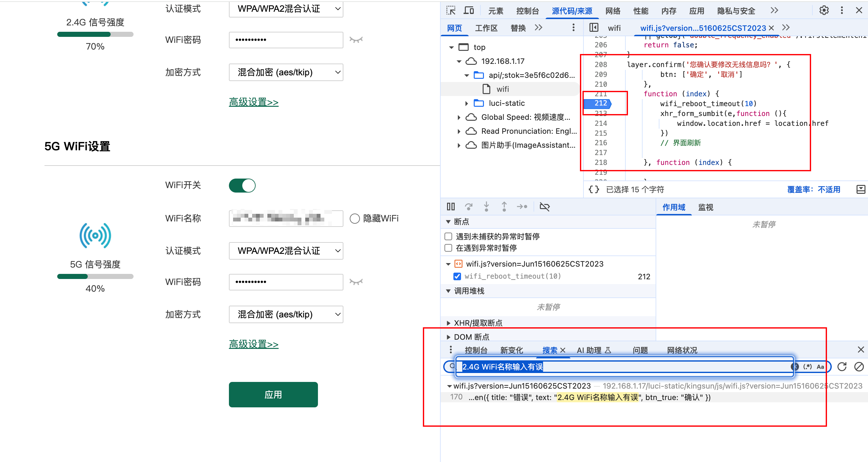Enable pause on caught exceptions checkbox
868x462 pixels.
(x=448, y=248)
